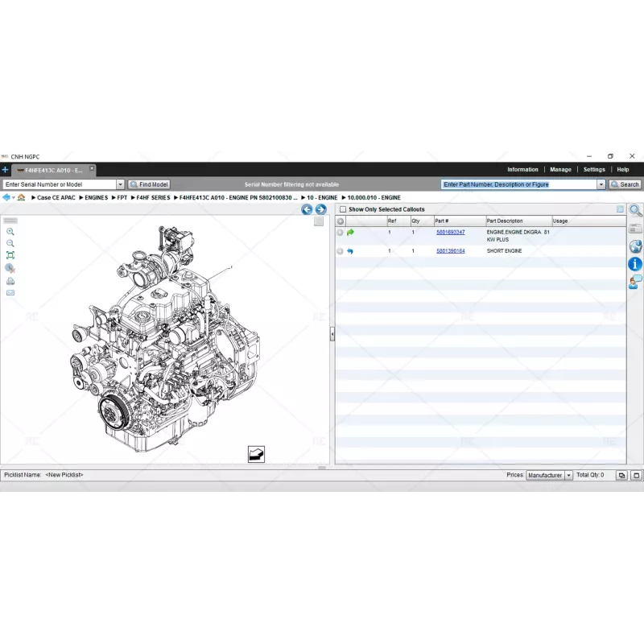Expand the serial number or model dropdown

click(121, 184)
